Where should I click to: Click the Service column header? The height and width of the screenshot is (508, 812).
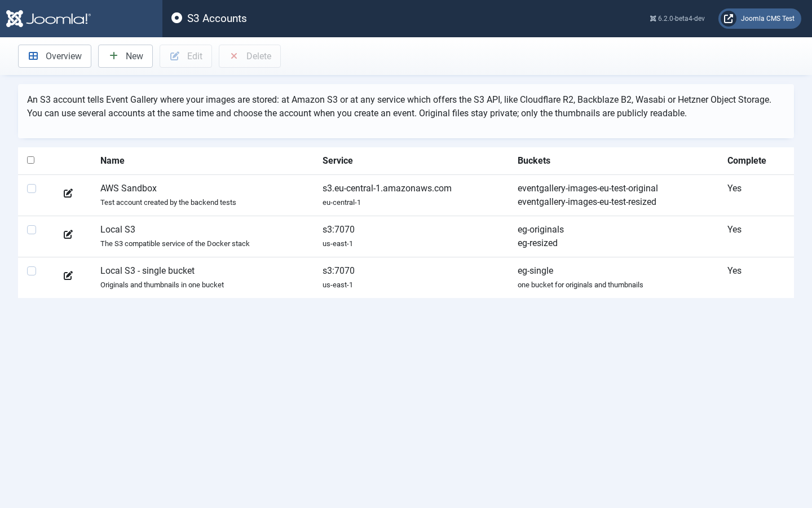tap(338, 160)
